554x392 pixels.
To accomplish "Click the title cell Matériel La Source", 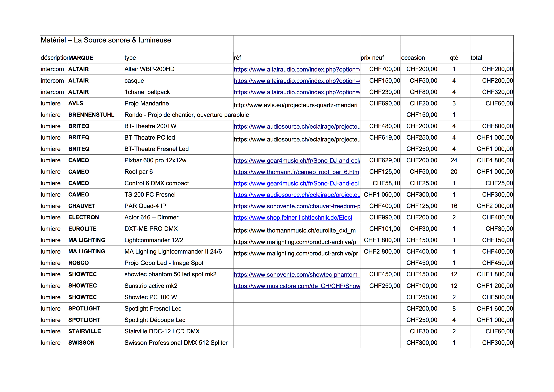I will click(137, 40).
